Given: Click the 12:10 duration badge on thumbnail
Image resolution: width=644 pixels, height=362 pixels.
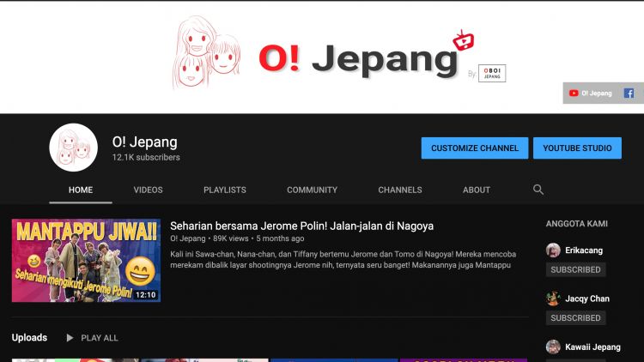Looking at the screenshot, I should coord(146,295).
